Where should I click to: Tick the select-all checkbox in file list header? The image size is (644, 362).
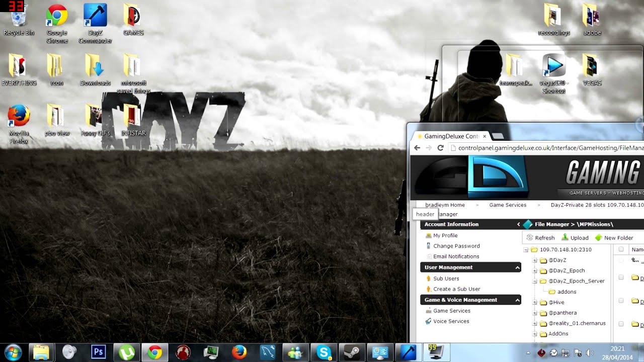pos(621,249)
